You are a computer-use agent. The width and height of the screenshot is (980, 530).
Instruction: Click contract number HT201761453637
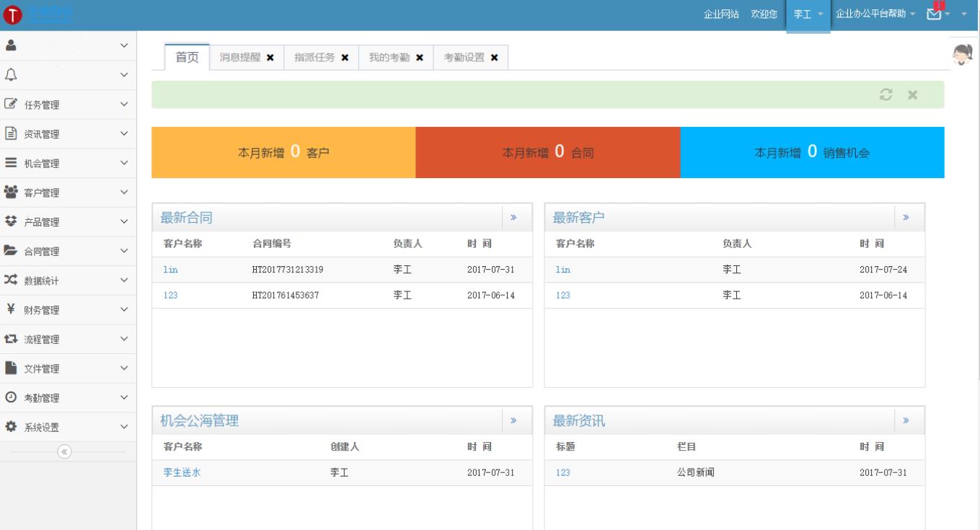286,296
